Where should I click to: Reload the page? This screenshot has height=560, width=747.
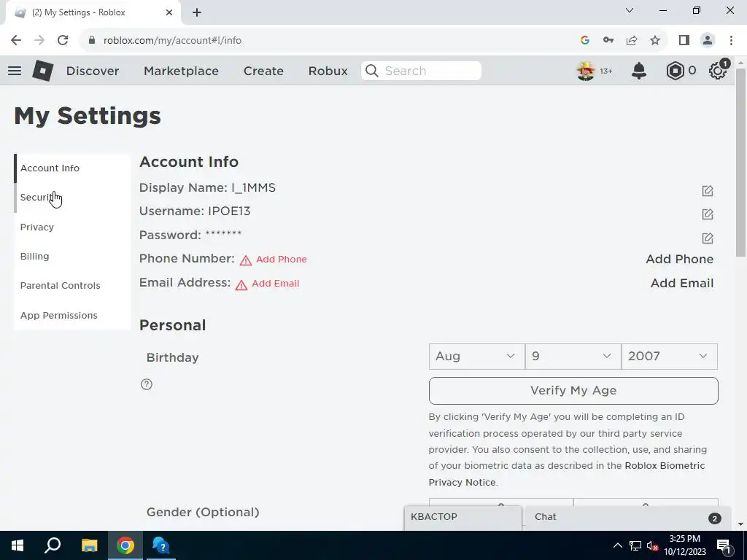[63, 41]
